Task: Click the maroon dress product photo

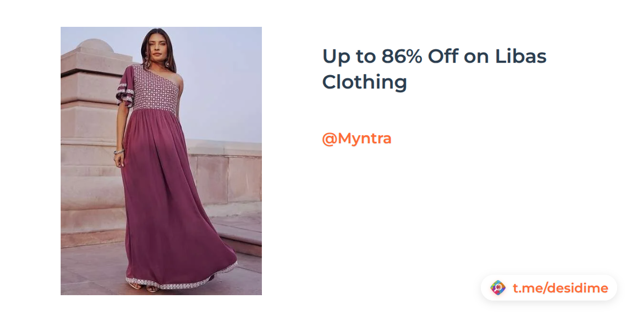Action: pos(161,161)
